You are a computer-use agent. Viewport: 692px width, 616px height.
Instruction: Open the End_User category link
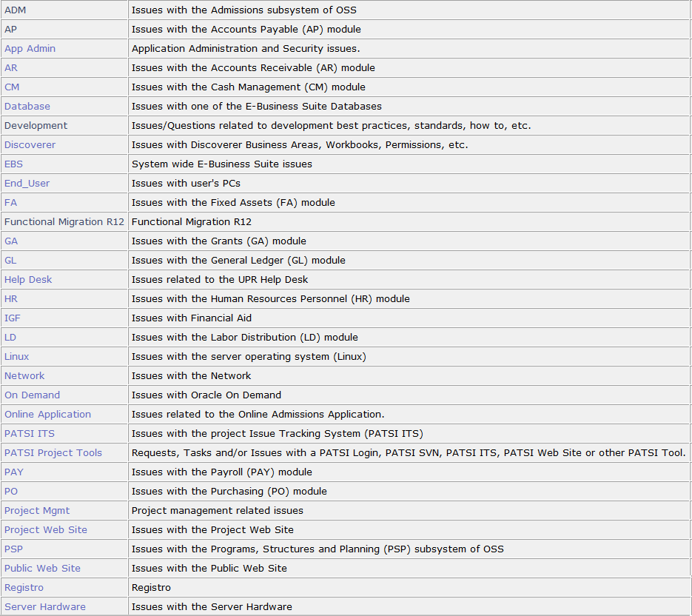point(27,184)
